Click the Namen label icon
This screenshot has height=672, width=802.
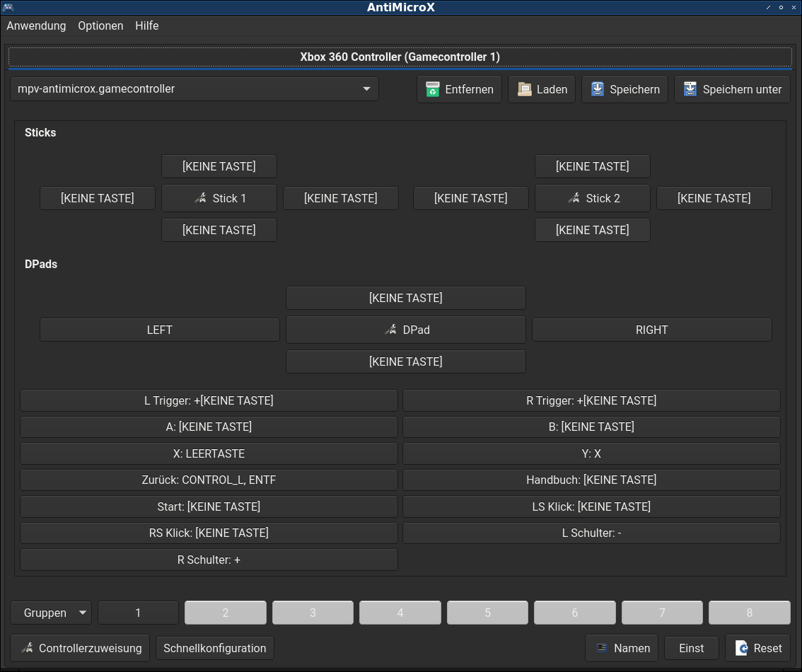(x=602, y=648)
